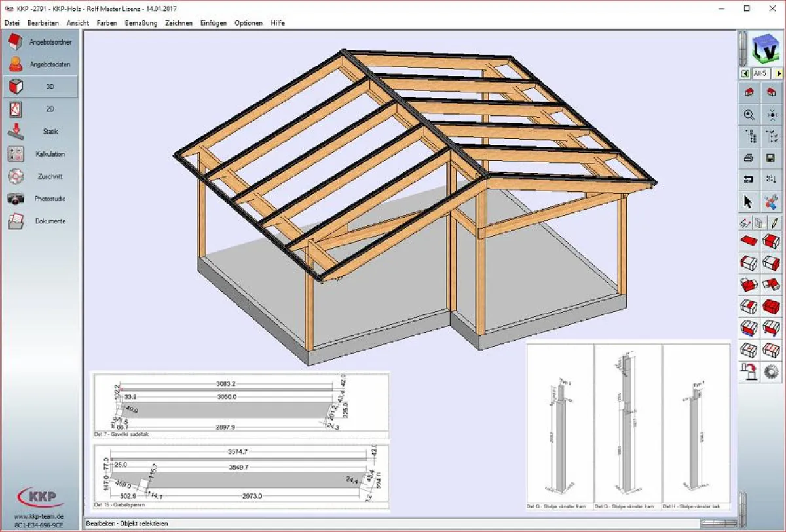Open the Zuschnitt module

point(39,176)
